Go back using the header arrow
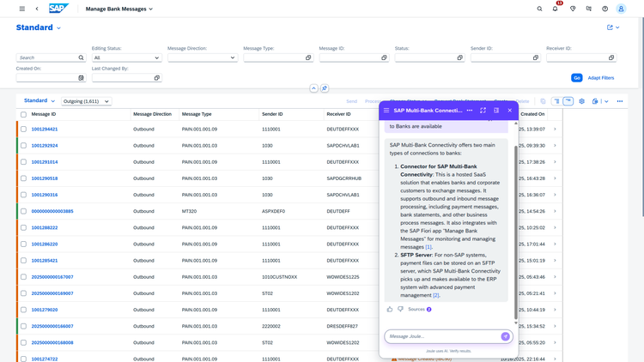The height and width of the screenshot is (362, 644). tap(37, 9)
